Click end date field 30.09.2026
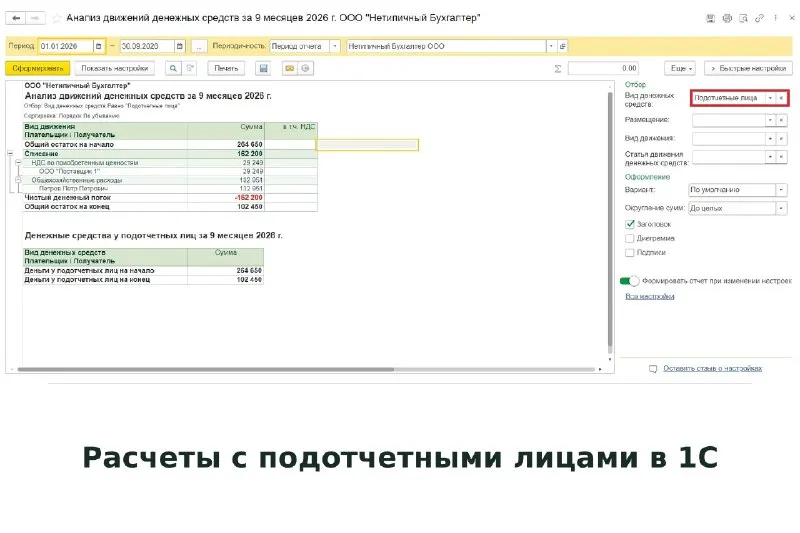This screenshot has height=533, width=800. point(147,46)
